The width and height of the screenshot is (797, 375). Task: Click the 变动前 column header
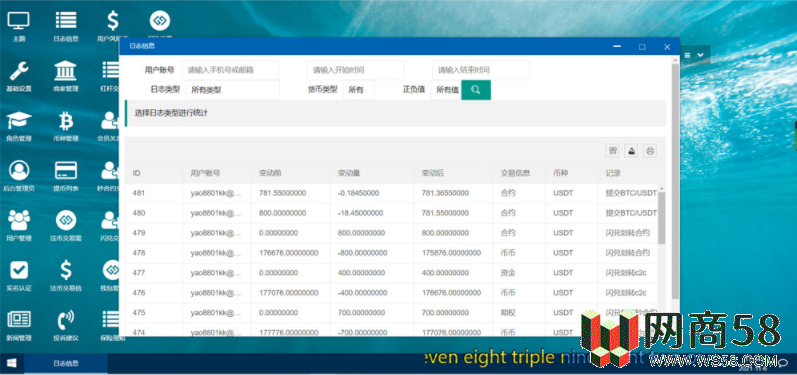pos(291,173)
